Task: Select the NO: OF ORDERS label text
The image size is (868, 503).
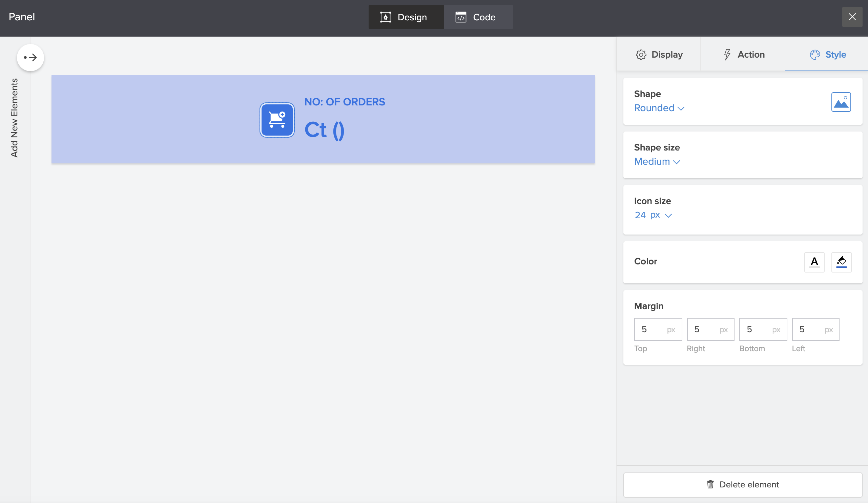Action: (345, 102)
